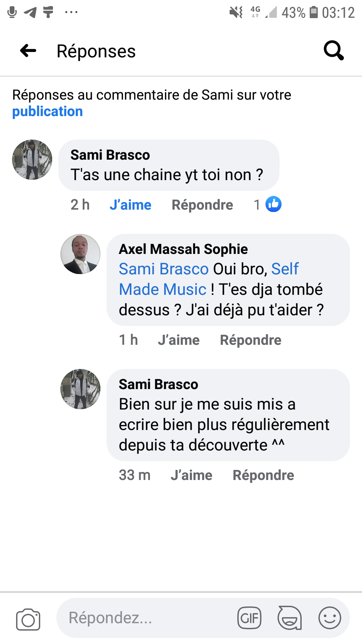The image size is (362, 644).
Task: Tap the camera icon in reply bar
Action: 28,619
